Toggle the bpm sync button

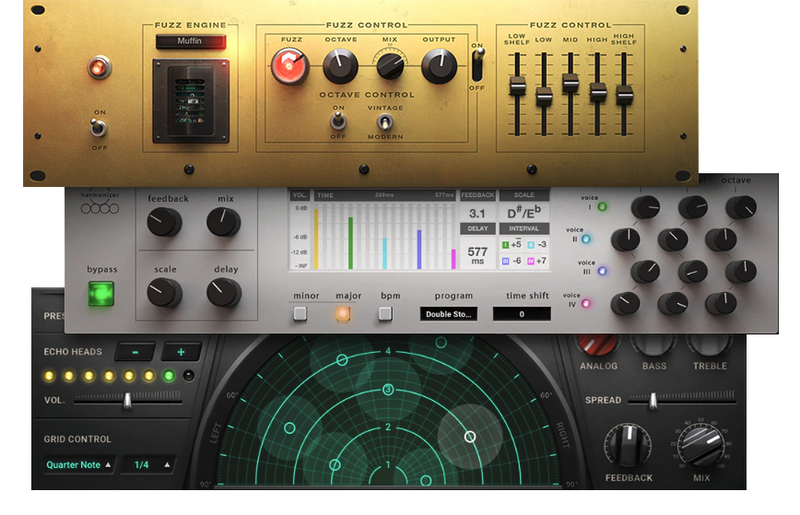pos(385,313)
